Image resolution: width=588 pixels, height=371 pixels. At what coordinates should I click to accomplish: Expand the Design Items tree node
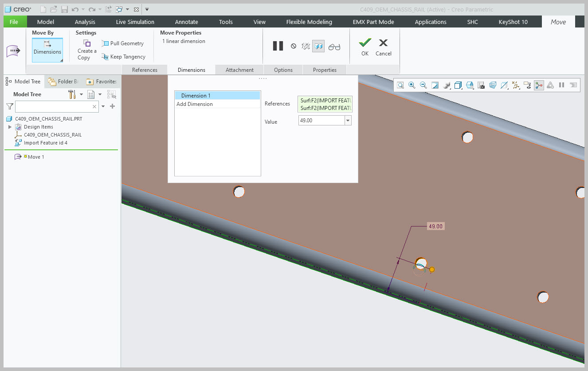coord(10,127)
